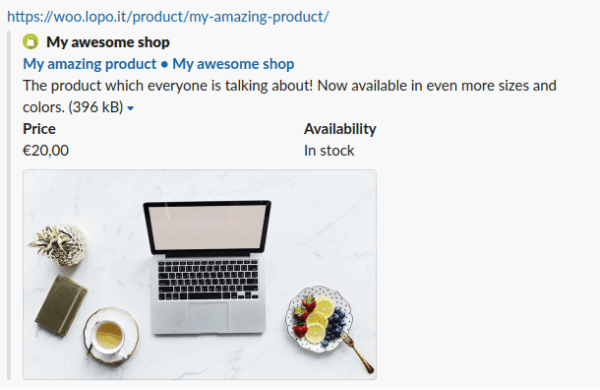Click the gray attachment bar on the left edge
The width and height of the screenshot is (600, 390).
[9, 206]
